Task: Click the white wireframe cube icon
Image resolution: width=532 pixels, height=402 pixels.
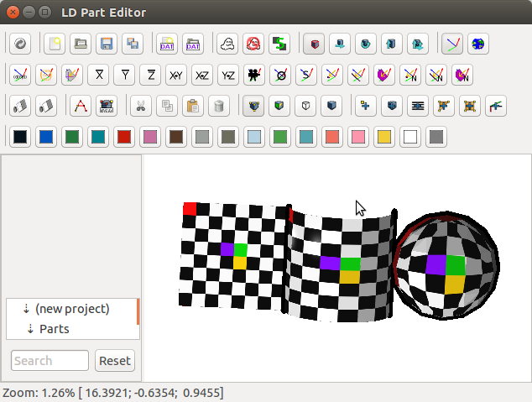Action: 305,106
